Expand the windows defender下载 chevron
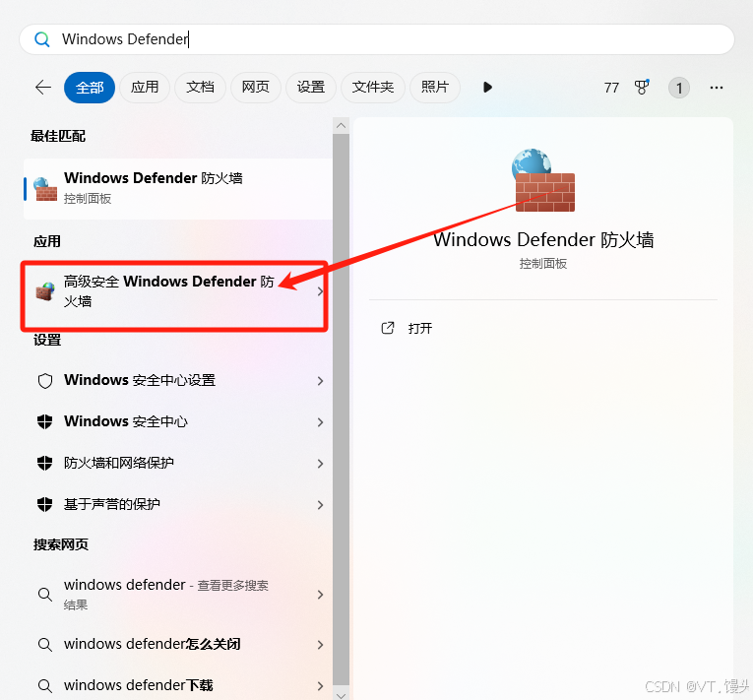Screen dimensions: 753x700 [320, 686]
